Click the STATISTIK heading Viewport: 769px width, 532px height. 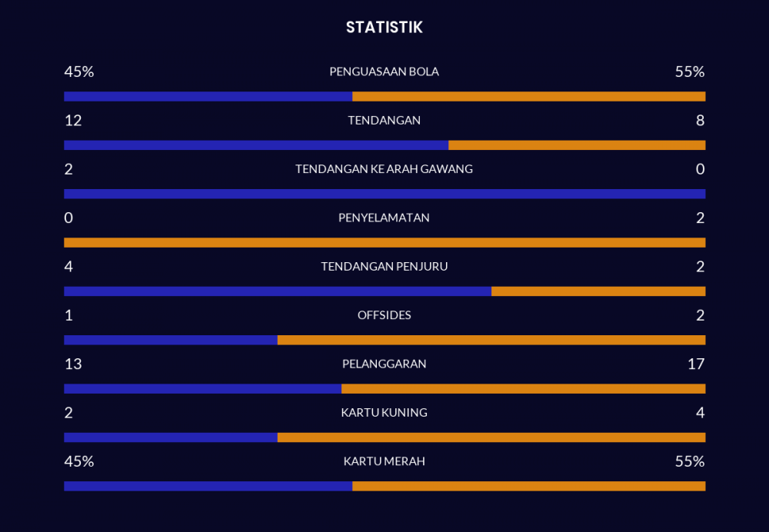coord(384,28)
